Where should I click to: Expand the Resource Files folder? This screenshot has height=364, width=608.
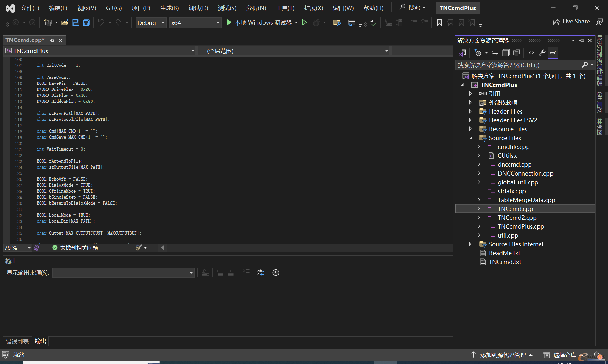point(470,129)
